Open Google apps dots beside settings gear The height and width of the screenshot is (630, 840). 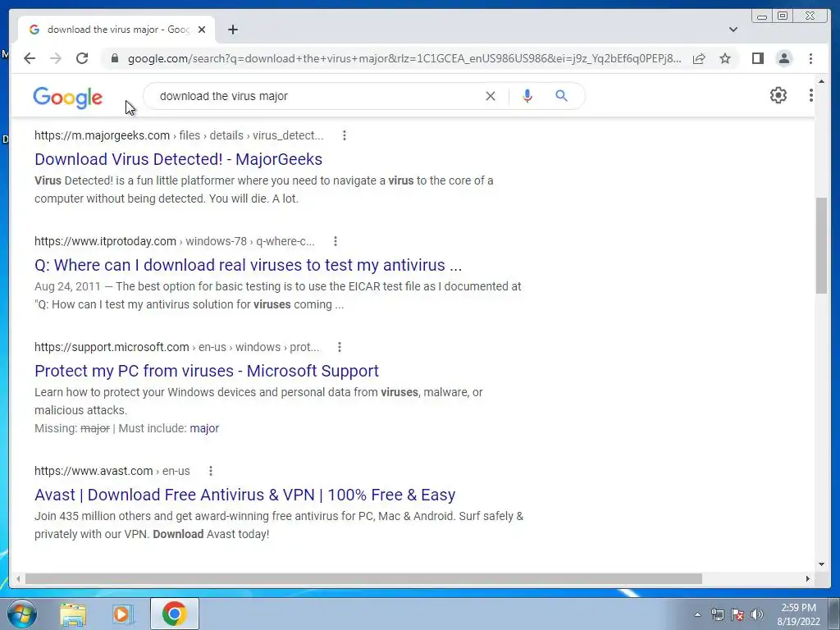point(811,95)
